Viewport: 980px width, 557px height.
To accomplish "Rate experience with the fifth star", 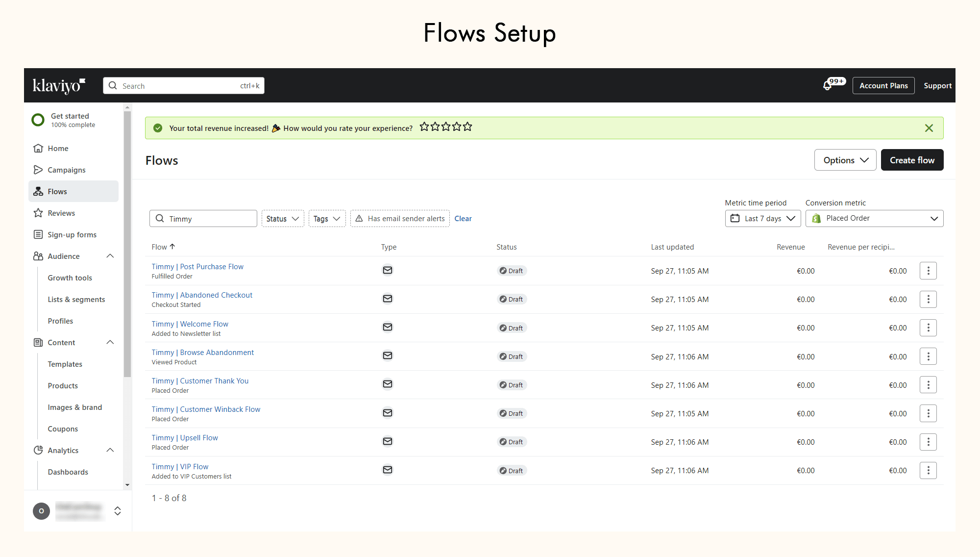I will 467,127.
